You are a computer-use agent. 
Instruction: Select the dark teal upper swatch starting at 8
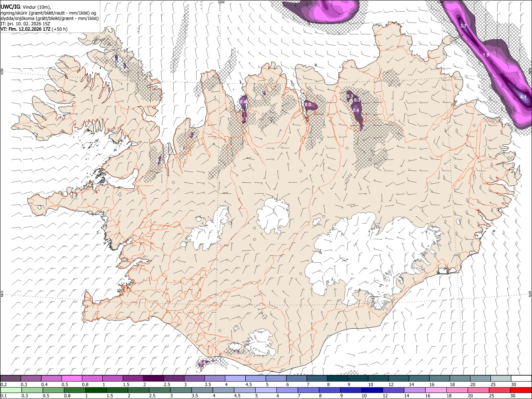pos(337,378)
